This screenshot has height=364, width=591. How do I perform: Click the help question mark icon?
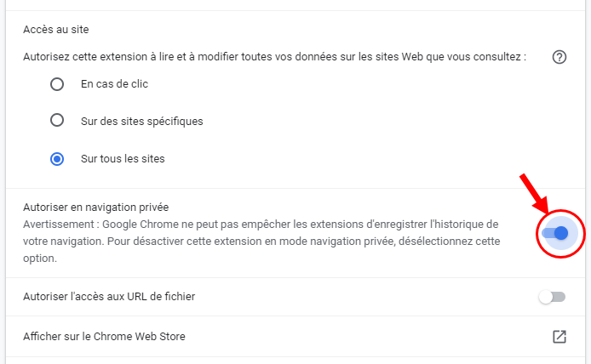point(559,58)
